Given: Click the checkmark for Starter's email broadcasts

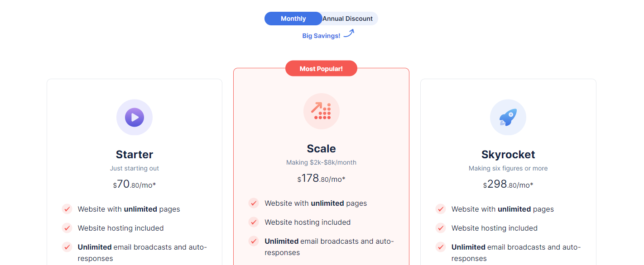Looking at the screenshot, I should 67,247.
